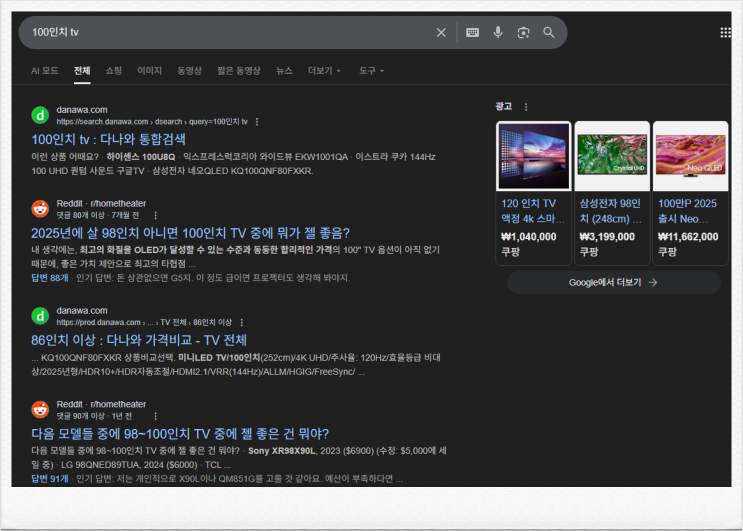The width and height of the screenshot is (743, 531).
Task: Switch to the 쇼핑 tab
Action: pyautogui.click(x=114, y=71)
